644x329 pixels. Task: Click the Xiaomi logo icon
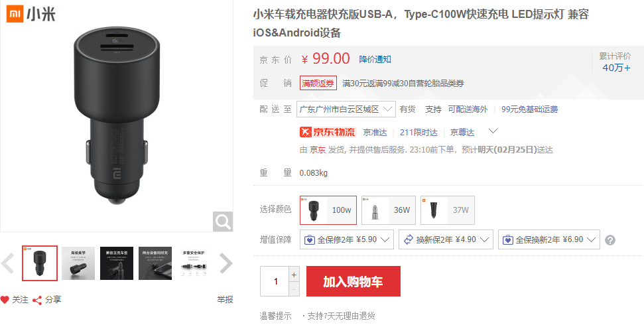coord(15,14)
